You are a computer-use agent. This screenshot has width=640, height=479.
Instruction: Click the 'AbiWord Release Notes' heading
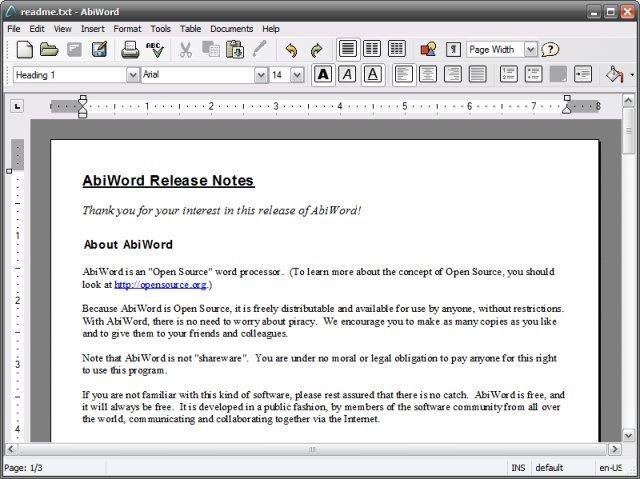169,181
